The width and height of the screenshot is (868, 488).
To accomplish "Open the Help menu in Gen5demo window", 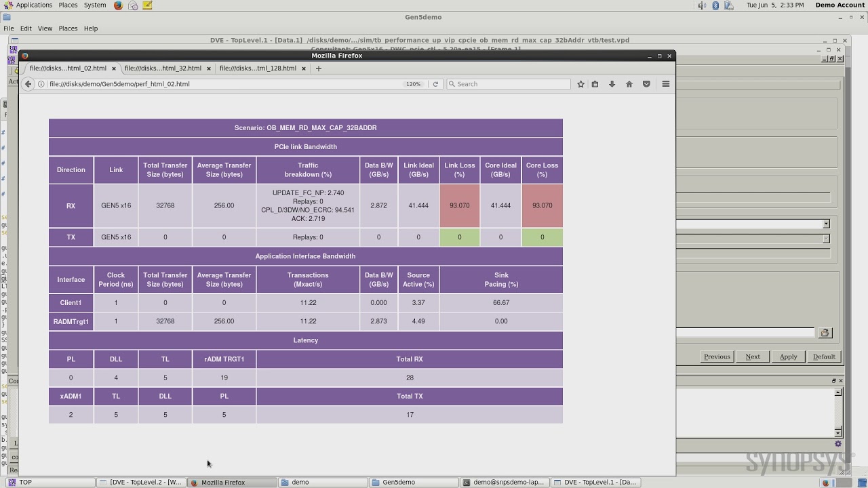I will tap(91, 28).
